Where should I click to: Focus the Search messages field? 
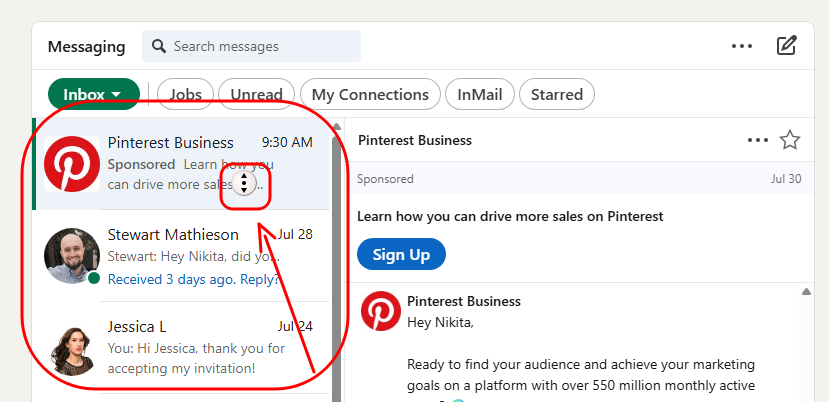click(x=252, y=46)
